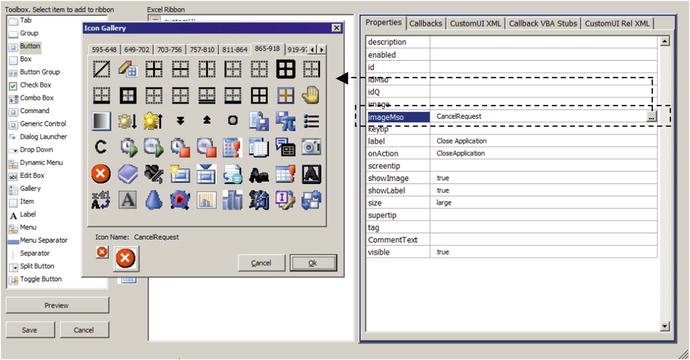Select the letter C icon in gallery
690x360 pixels.
101,147
